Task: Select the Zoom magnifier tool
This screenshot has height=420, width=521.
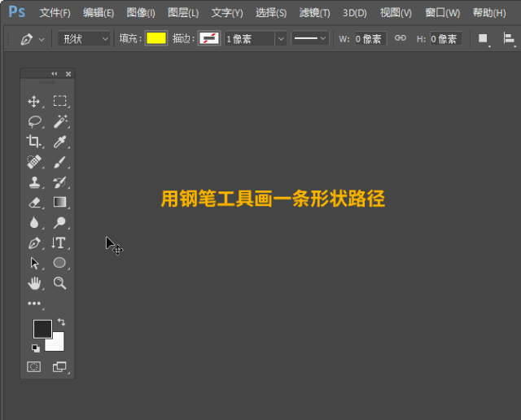Action: [x=59, y=283]
